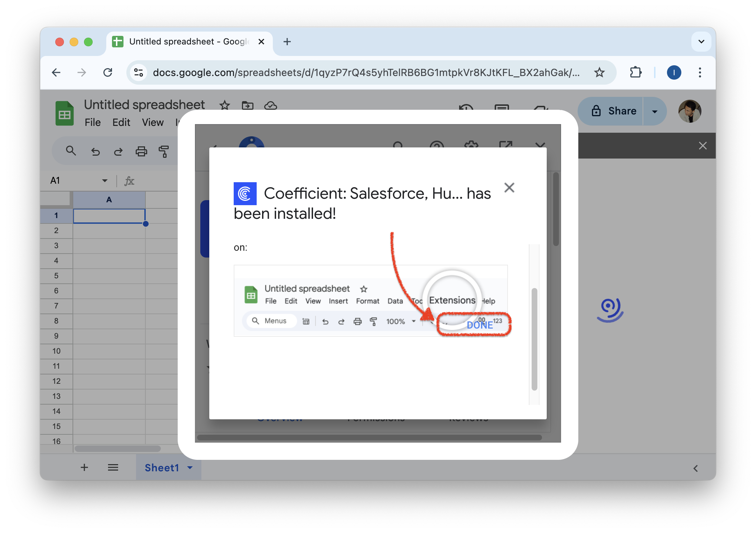756x533 pixels.
Task: Open the Chrome extensions puzzle icon
Action: point(635,73)
